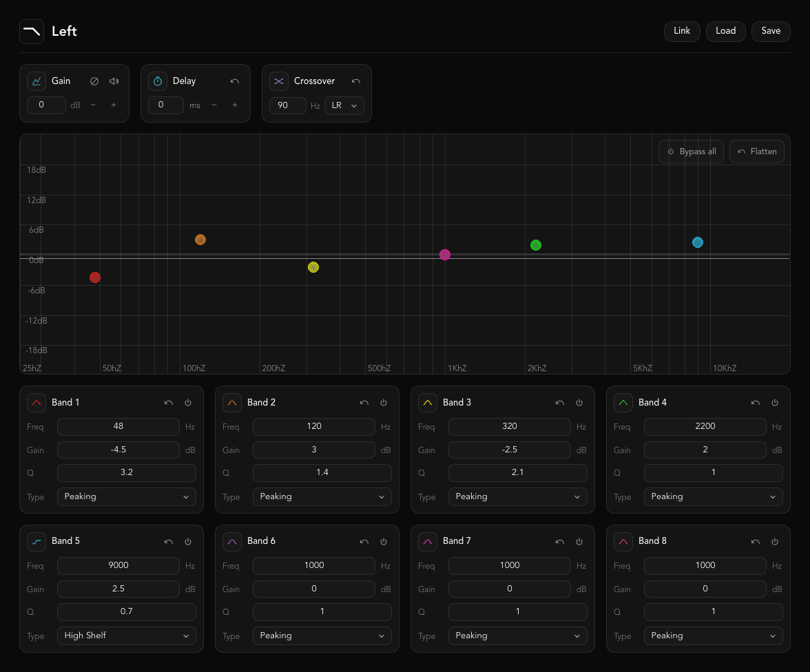The image size is (810, 672).
Task: Reset Band 6 settings
Action: coord(364,541)
